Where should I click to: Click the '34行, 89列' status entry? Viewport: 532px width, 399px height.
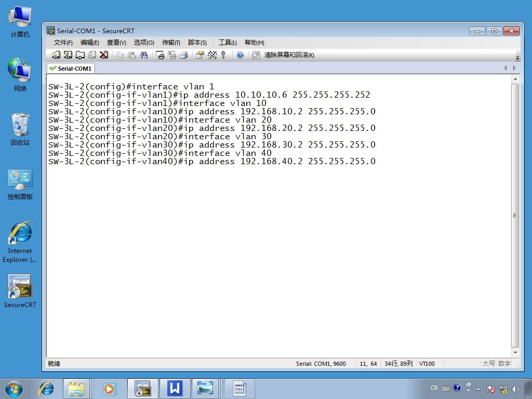tap(398, 364)
